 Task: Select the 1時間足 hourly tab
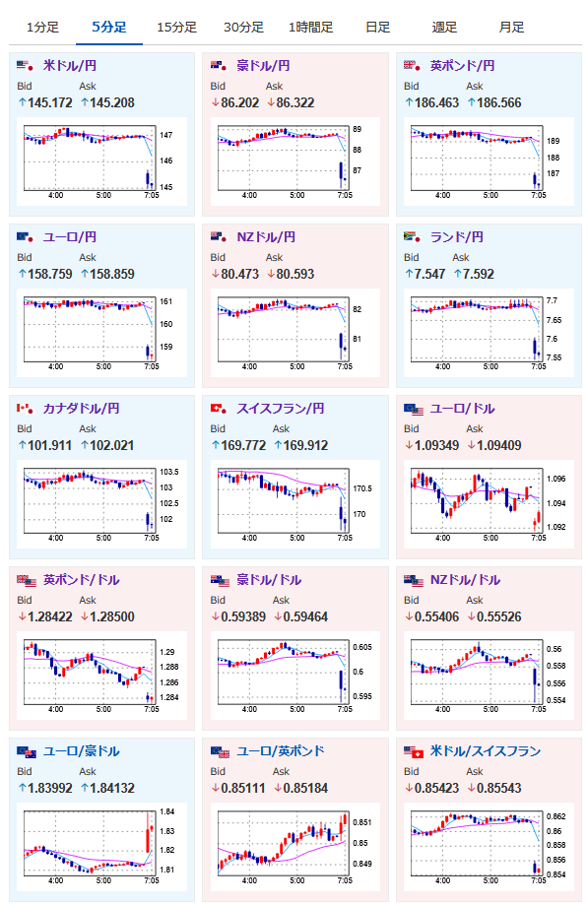point(310,28)
